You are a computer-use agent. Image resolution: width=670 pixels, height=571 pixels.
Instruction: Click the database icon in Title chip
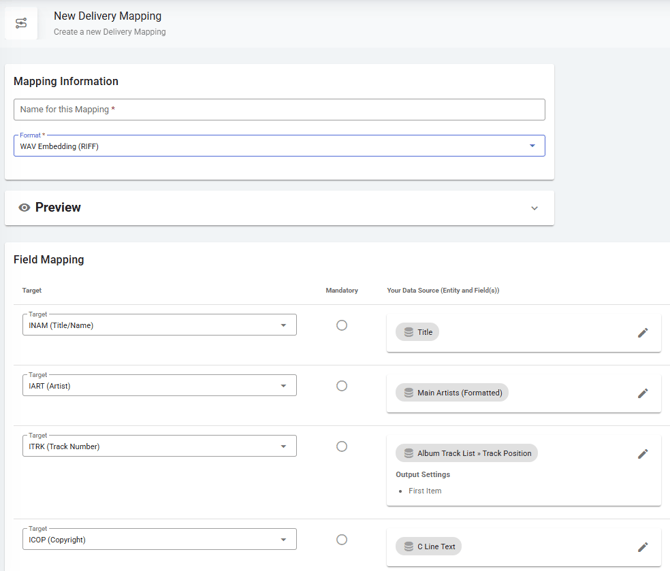point(408,332)
